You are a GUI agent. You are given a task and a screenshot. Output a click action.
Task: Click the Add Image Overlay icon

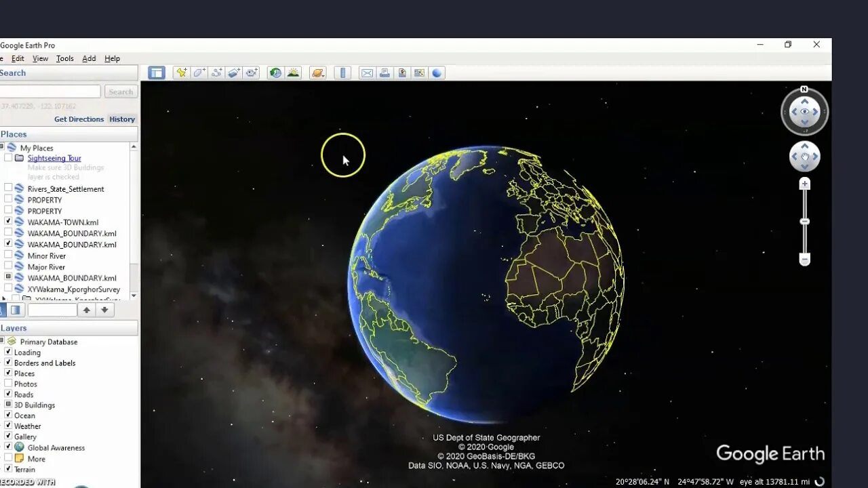[234, 73]
